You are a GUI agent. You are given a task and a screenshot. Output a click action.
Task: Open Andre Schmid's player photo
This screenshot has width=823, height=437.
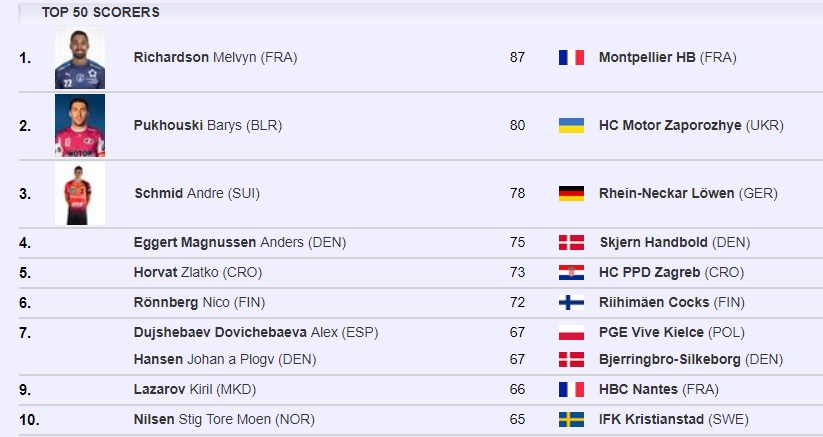pyautogui.click(x=80, y=194)
